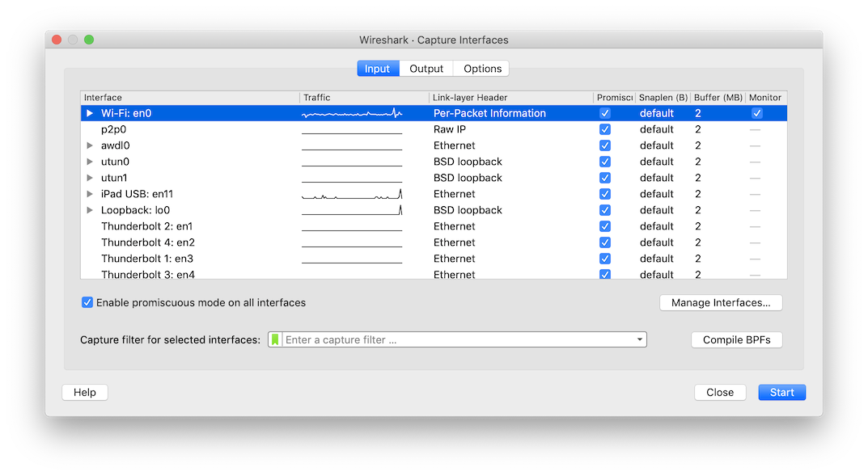This screenshot has width=868, height=476.
Task: Expand the utun0 interface row
Action: 89,162
